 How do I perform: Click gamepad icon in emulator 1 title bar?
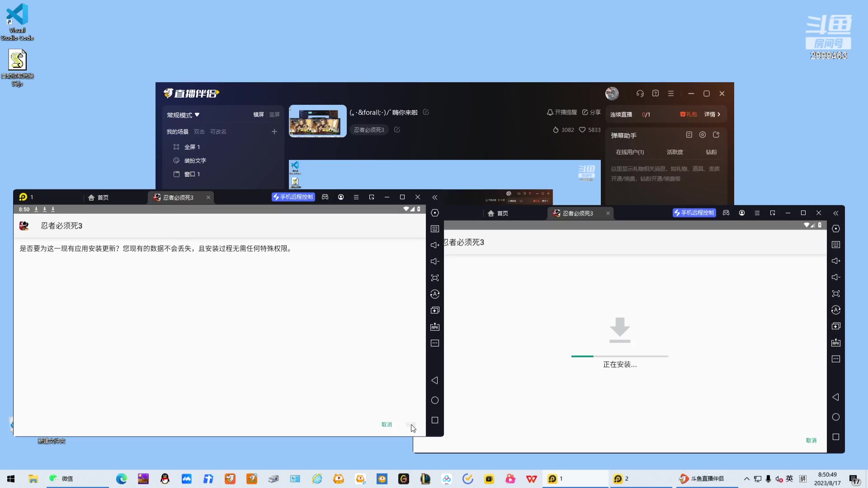(325, 197)
